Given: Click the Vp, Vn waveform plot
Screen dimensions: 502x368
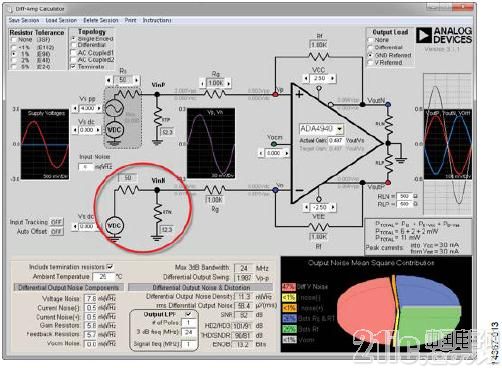Looking at the screenshot, I should click(211, 143).
